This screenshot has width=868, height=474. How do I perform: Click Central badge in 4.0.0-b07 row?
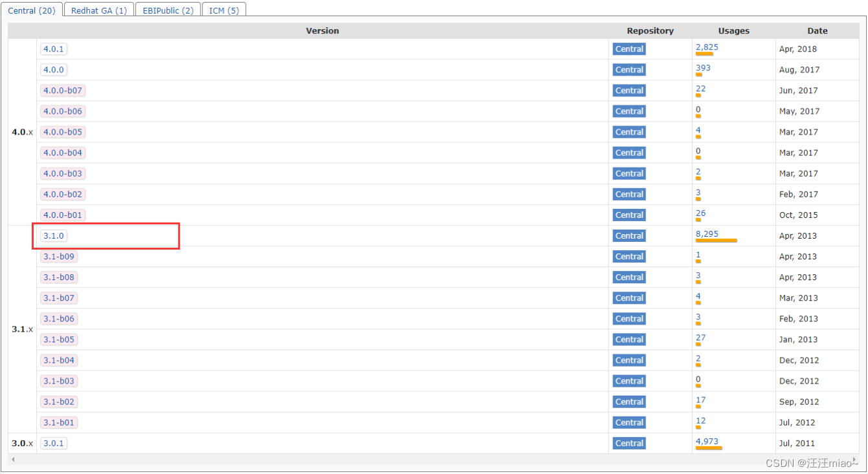[629, 91]
